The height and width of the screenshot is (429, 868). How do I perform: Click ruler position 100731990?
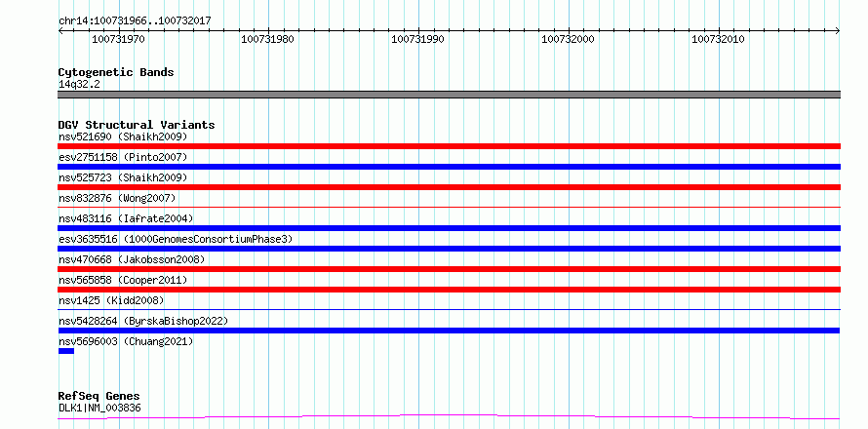(418, 39)
